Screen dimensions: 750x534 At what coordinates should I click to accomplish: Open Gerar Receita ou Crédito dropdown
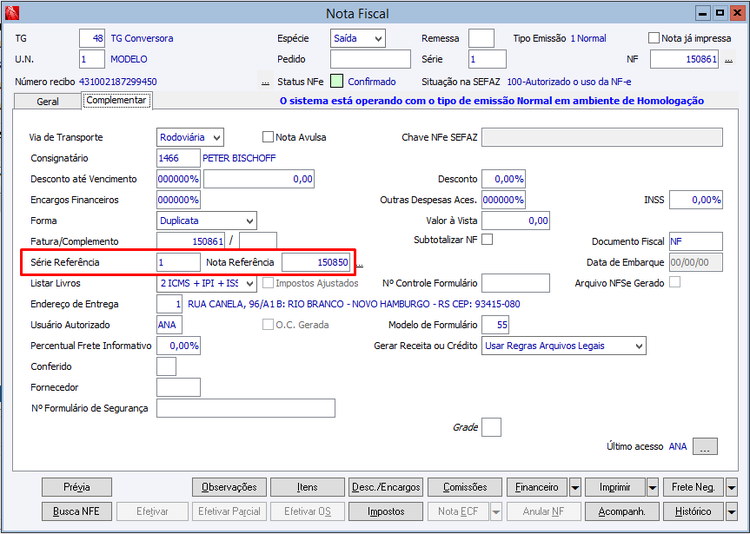click(x=563, y=345)
